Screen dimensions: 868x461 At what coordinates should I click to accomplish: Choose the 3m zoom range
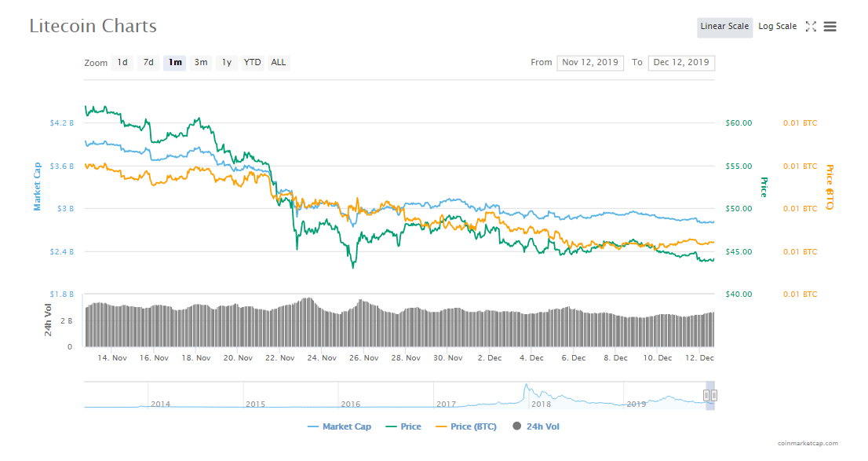coord(201,63)
